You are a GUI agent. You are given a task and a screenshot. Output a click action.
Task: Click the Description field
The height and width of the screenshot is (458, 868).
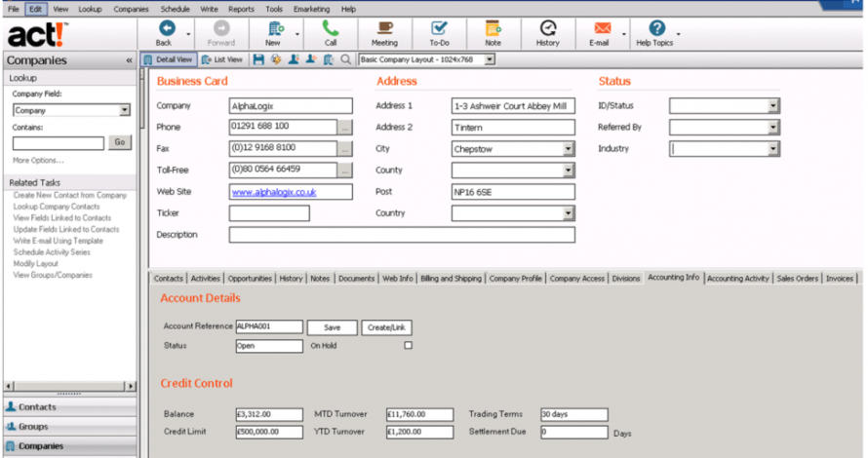402,235
